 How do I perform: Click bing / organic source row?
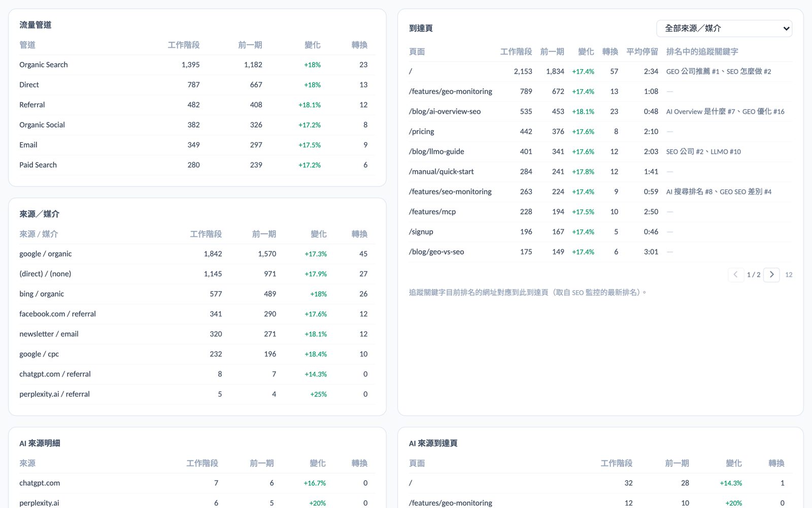tap(197, 294)
